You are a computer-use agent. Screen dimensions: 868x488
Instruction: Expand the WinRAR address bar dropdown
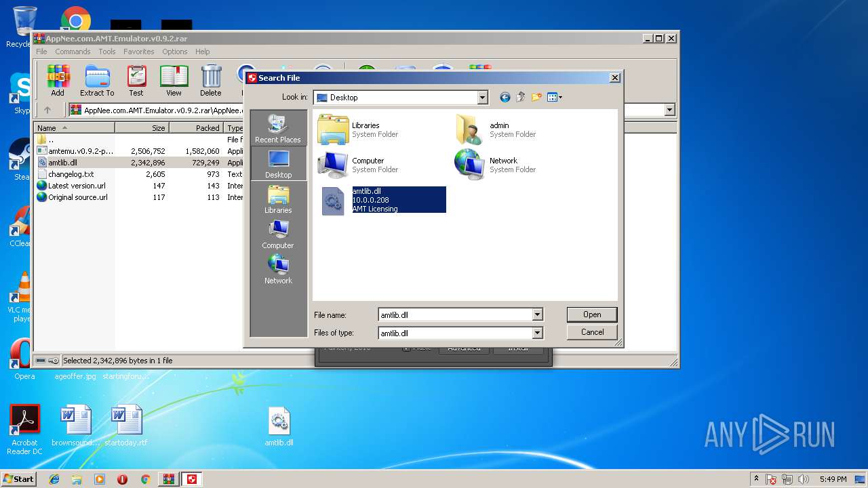tap(669, 110)
